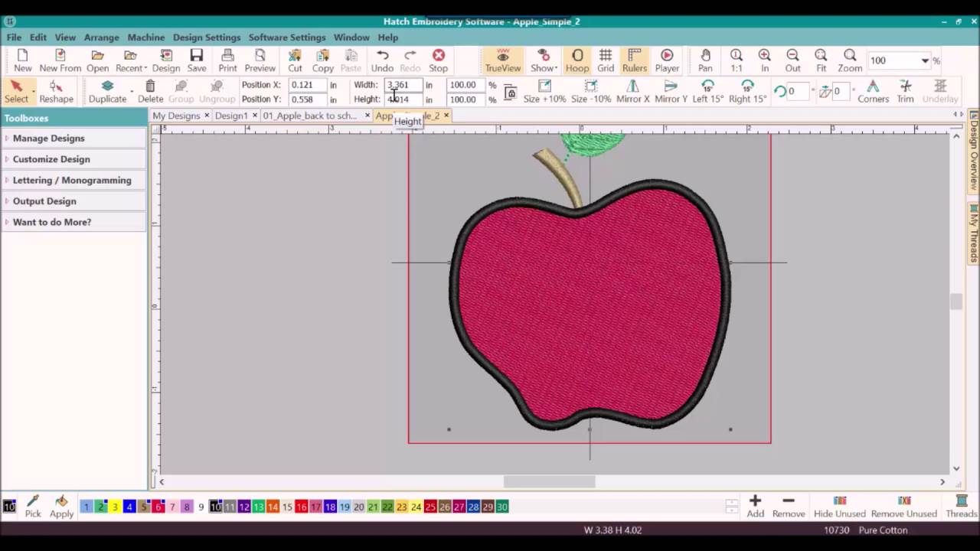Switch to the 01_Apple_back to school tab
This screenshot has width=980, height=551.
pos(310,116)
